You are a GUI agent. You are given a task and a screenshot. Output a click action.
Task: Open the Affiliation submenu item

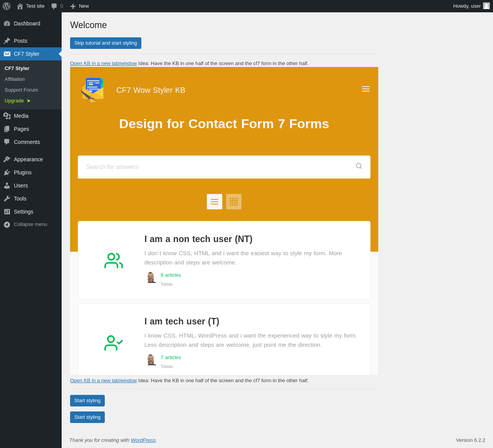pyautogui.click(x=15, y=79)
